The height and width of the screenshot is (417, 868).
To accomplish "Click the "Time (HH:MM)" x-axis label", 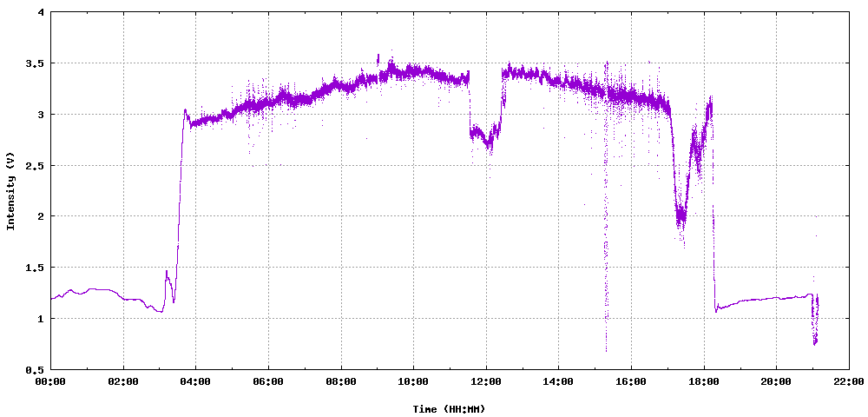I will click(449, 409).
